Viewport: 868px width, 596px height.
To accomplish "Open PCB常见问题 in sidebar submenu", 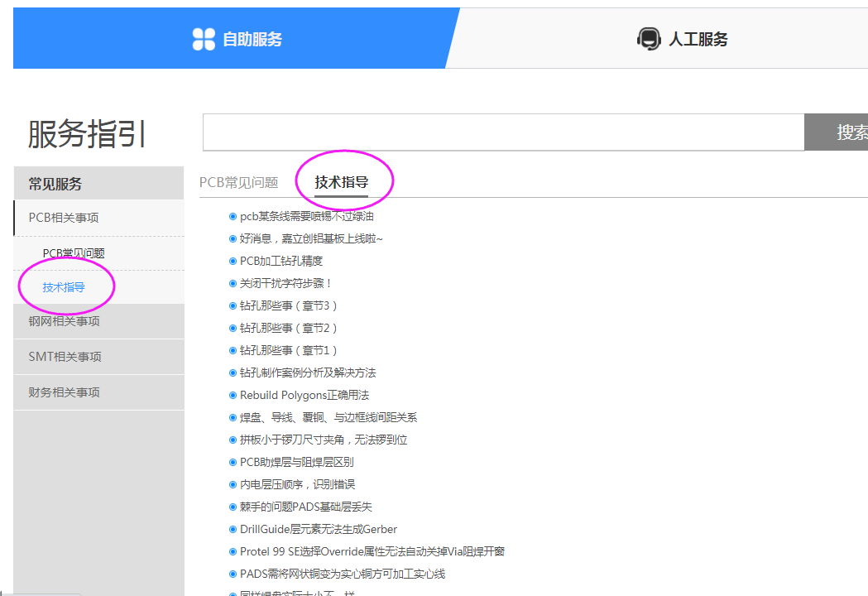I will [74, 253].
